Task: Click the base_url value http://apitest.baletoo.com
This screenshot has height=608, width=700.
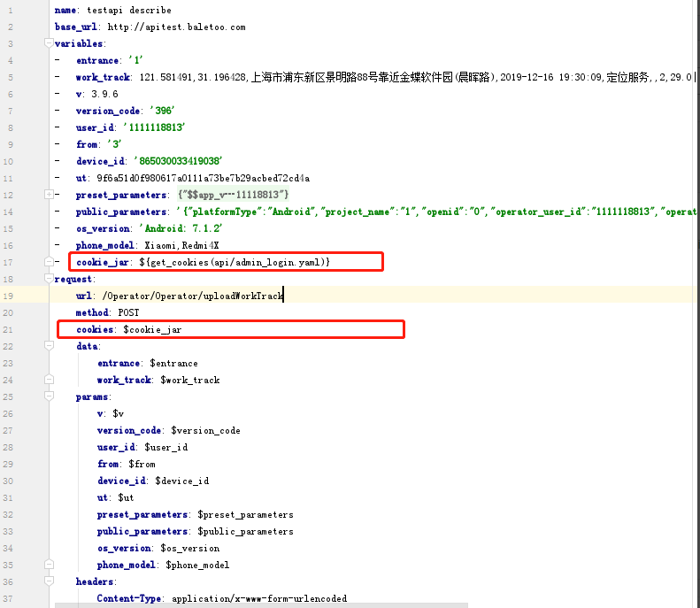Action: click(x=176, y=27)
